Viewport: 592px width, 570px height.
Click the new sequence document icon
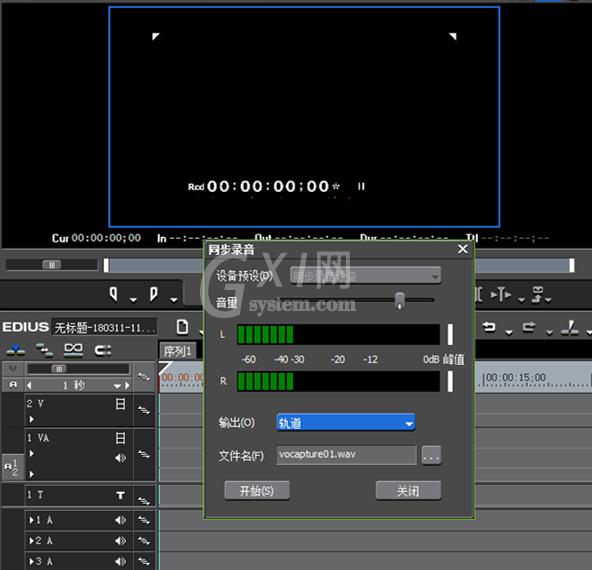(x=182, y=327)
